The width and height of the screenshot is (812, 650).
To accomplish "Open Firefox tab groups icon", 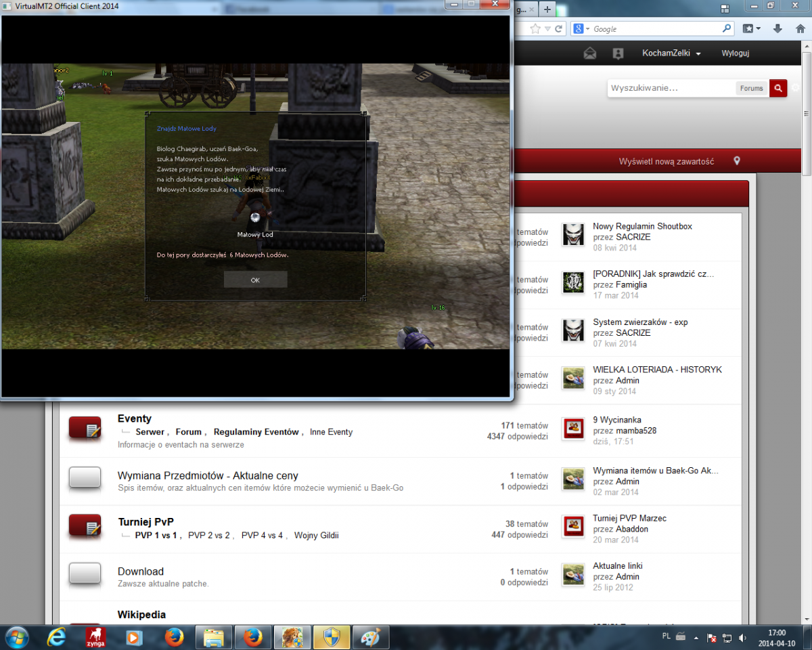I will click(725, 9).
